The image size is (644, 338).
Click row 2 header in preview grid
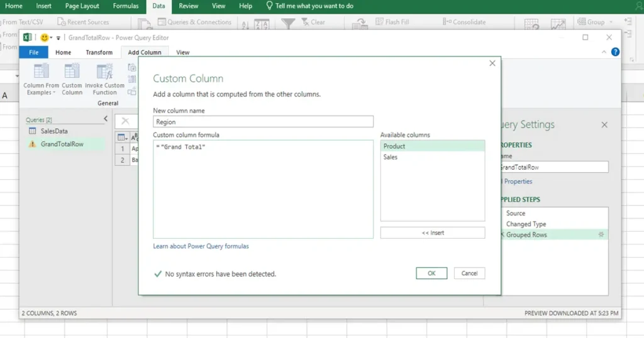123,160
